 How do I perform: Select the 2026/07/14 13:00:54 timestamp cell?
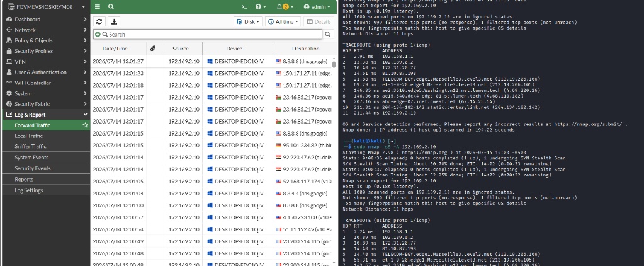point(118,229)
